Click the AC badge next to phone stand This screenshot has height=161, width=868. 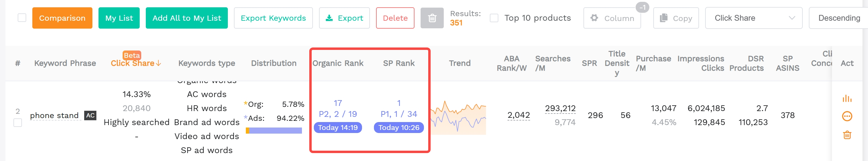(x=90, y=115)
